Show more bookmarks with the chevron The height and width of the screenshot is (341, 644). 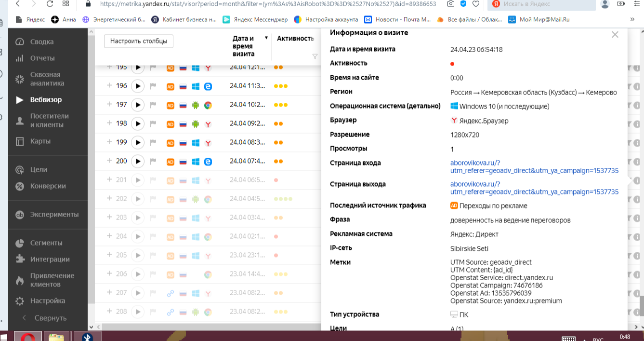tap(632, 19)
